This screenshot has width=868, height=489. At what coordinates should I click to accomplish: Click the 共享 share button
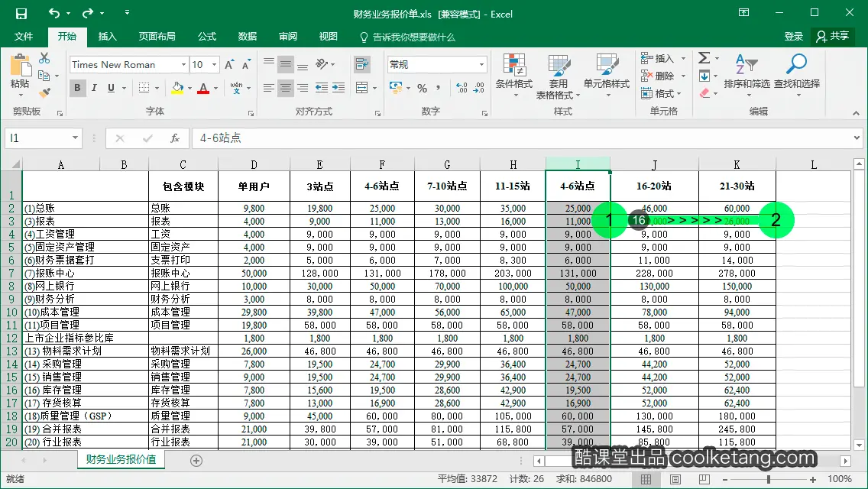pos(833,36)
